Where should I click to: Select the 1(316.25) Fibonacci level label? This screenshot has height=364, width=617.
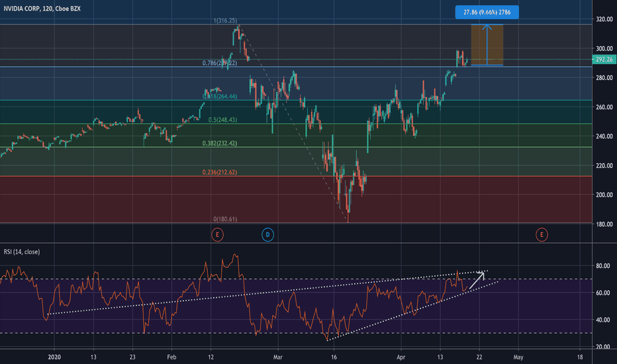coord(225,21)
